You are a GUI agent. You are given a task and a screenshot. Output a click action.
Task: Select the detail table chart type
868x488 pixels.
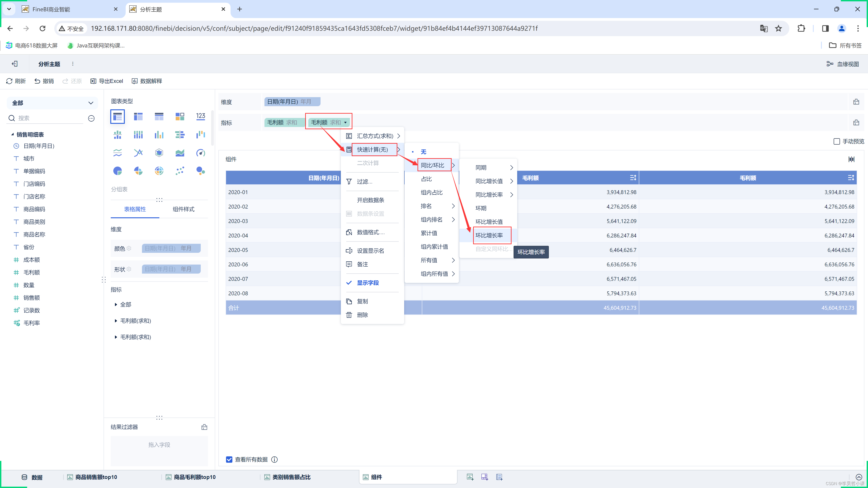(x=159, y=117)
